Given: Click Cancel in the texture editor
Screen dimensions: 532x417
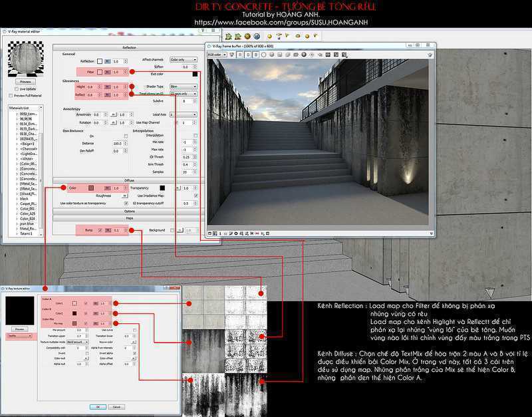Looking at the screenshot, I should coord(117,407).
